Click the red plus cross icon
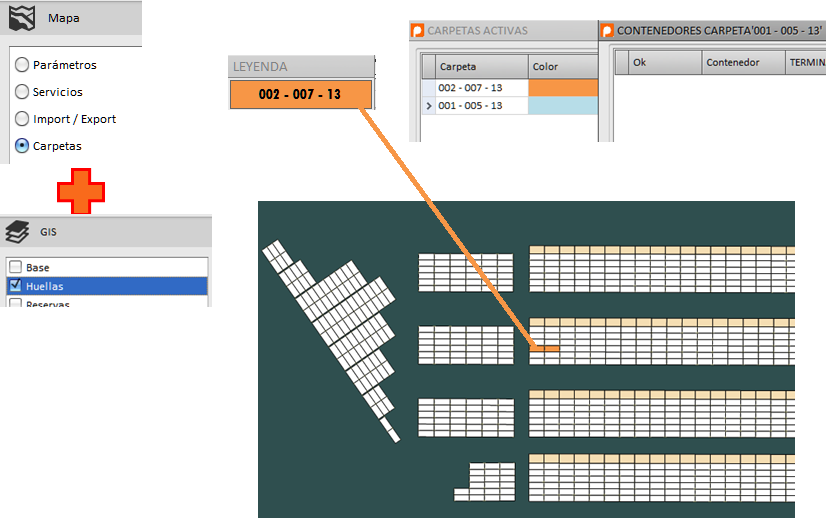The height and width of the screenshot is (518, 826). (x=80, y=190)
